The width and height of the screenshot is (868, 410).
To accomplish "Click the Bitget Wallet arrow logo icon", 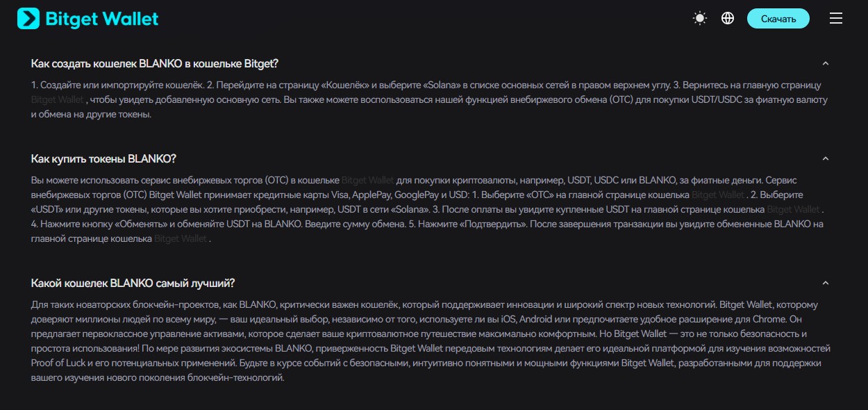I will 28,19.
